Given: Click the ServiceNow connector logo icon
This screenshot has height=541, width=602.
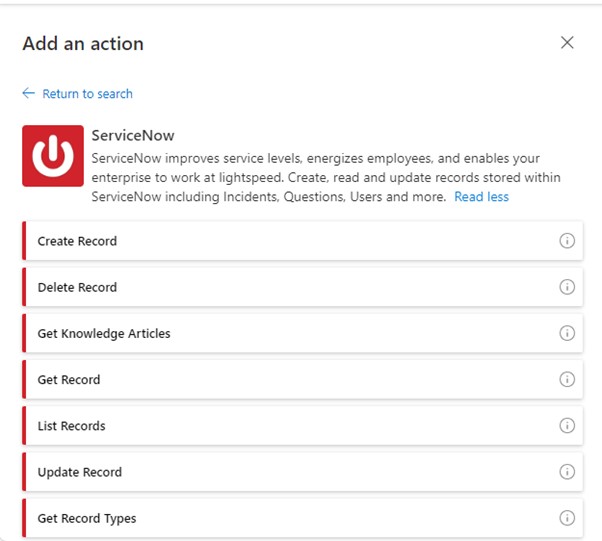Looking at the screenshot, I should click(x=53, y=155).
